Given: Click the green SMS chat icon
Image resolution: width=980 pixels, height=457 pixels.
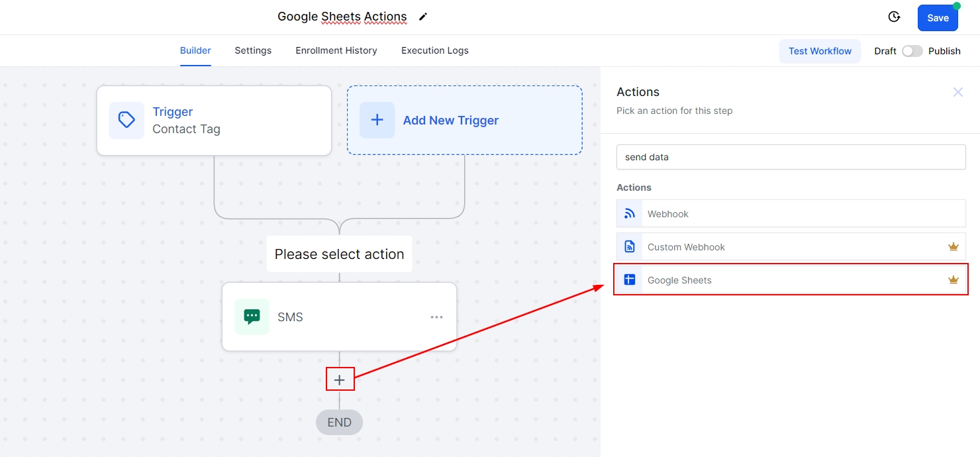Looking at the screenshot, I should coord(252,317).
